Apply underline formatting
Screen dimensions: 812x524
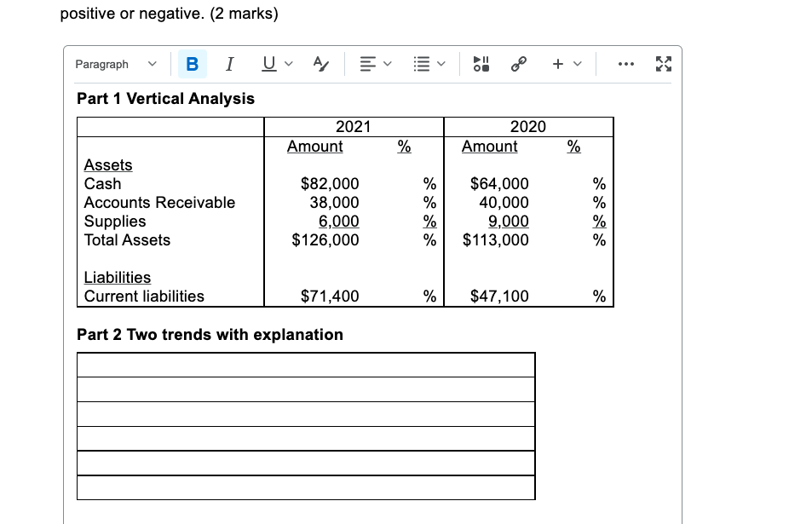coord(268,64)
